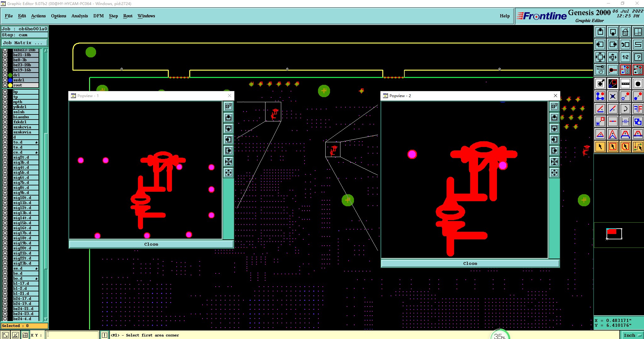Open the Inch units dropdown

pyautogui.click(x=632, y=335)
